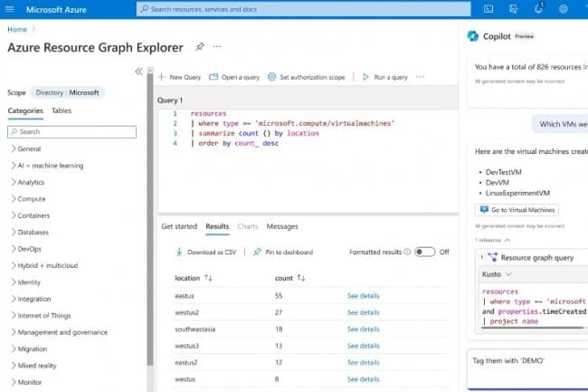
Task: Click the categories panel vertical scrollbar
Action: [150, 219]
